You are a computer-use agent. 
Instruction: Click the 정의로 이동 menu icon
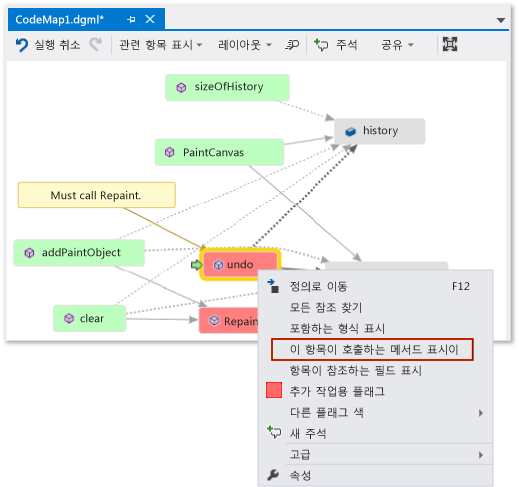[x=273, y=286]
